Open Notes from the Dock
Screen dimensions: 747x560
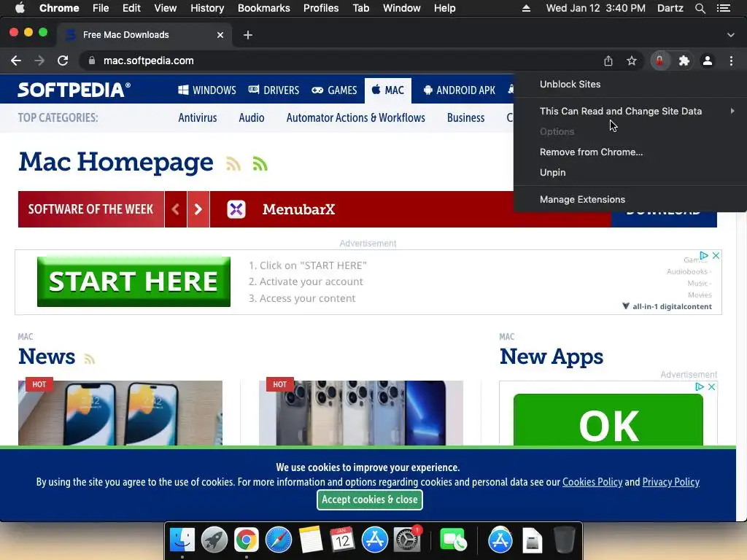click(x=311, y=540)
